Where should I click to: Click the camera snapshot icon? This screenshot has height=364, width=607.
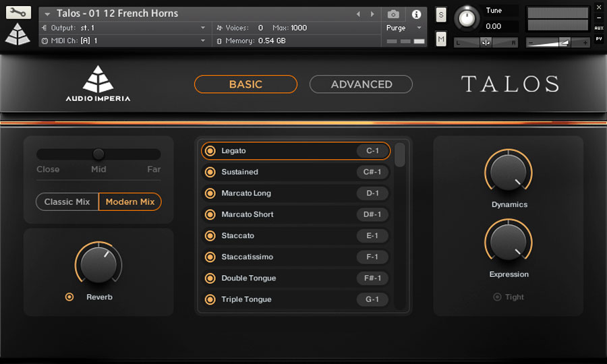393,14
